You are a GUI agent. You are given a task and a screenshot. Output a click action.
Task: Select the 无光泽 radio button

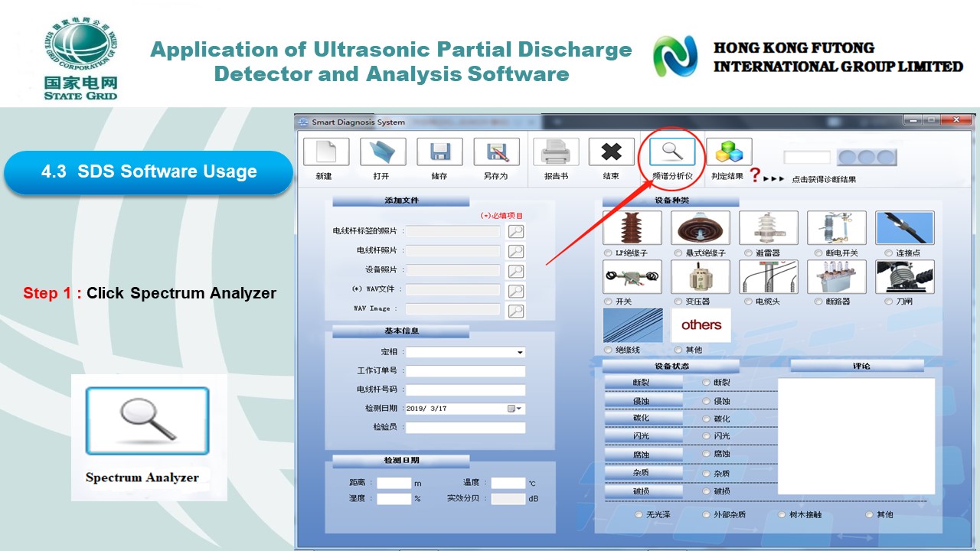point(639,515)
